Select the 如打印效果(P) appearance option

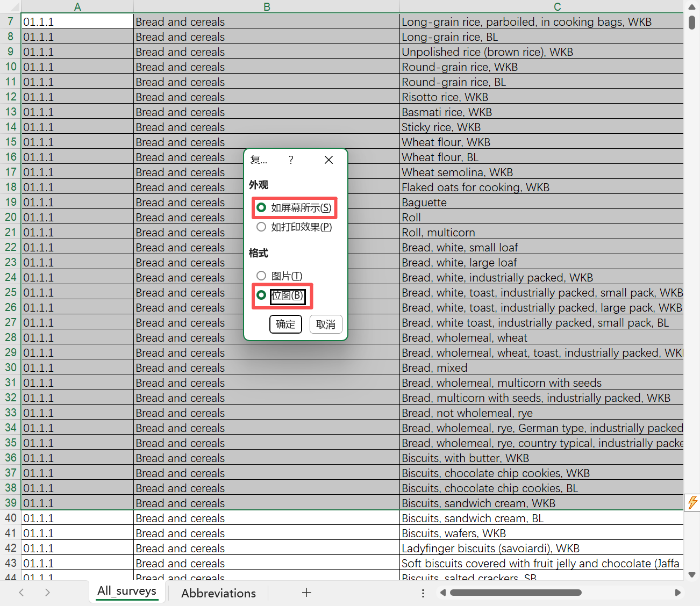click(294, 227)
